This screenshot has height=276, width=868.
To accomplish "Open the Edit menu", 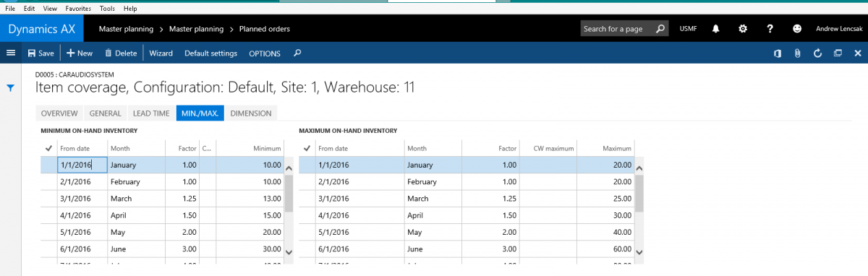I will (x=29, y=8).
